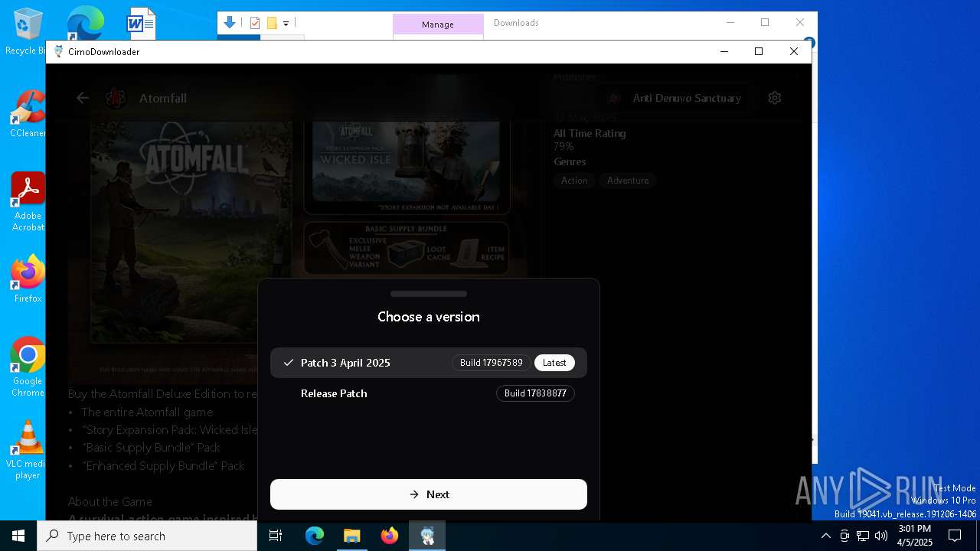
Task: Launch Google Chrome from the desktop
Action: [x=28, y=366]
